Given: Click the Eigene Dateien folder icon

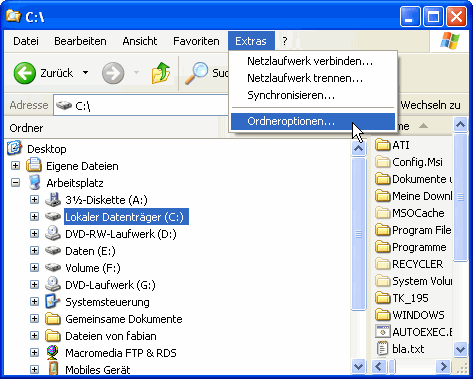Looking at the screenshot, I should pyautogui.click(x=34, y=165).
